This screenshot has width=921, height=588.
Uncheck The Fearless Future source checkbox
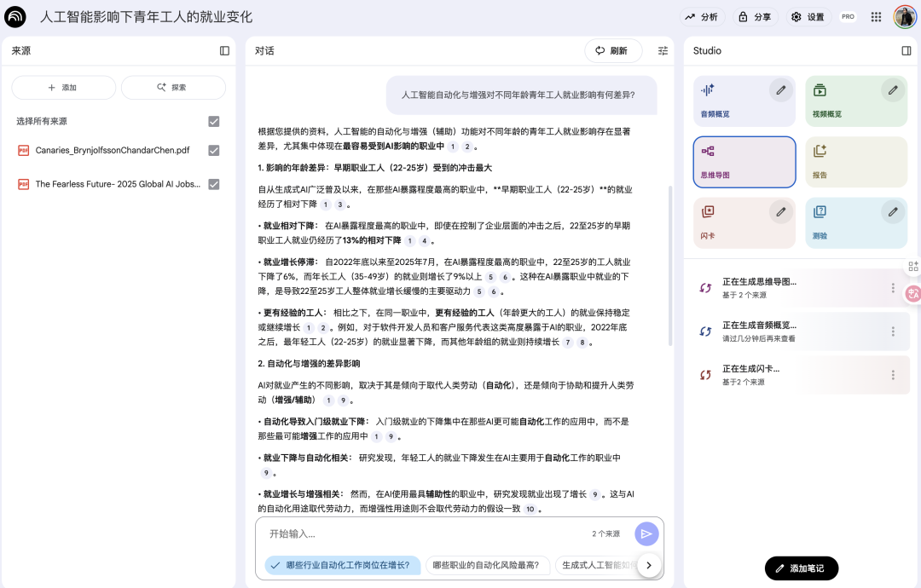pos(214,184)
